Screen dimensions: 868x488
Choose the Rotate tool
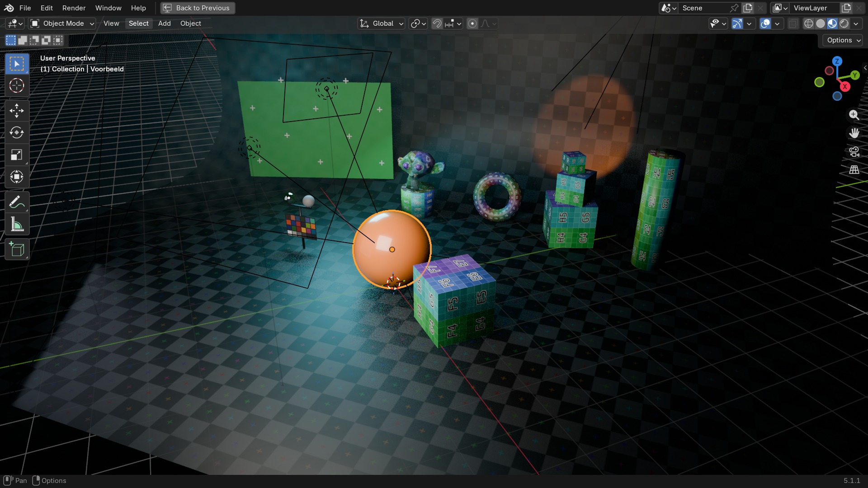point(17,132)
